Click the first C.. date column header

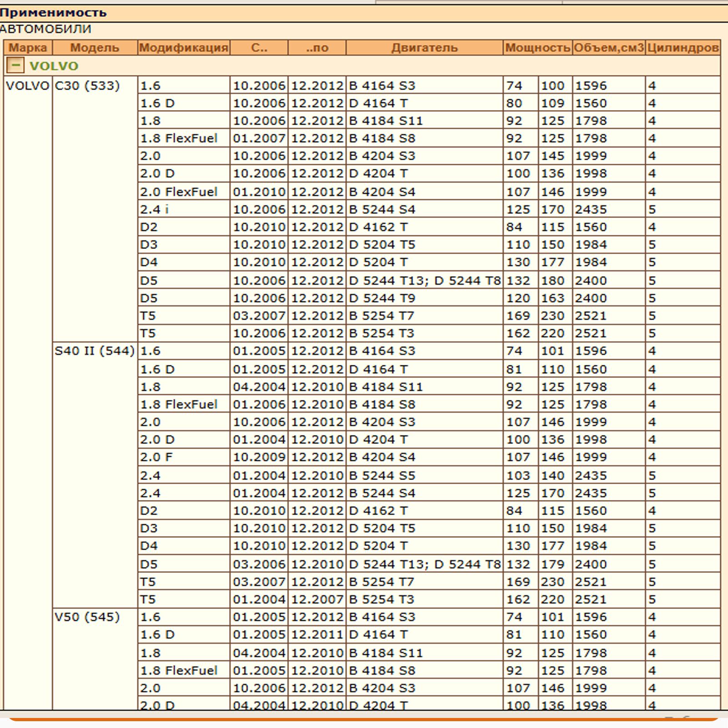click(259, 47)
